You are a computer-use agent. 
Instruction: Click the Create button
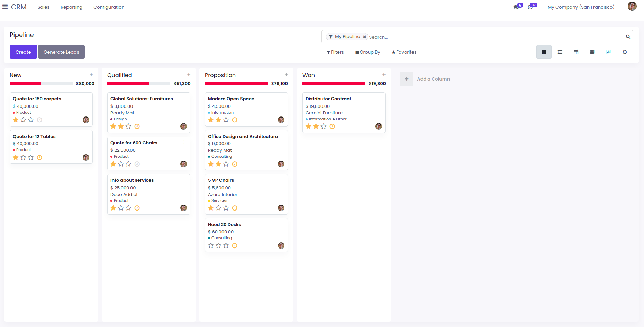click(x=23, y=52)
